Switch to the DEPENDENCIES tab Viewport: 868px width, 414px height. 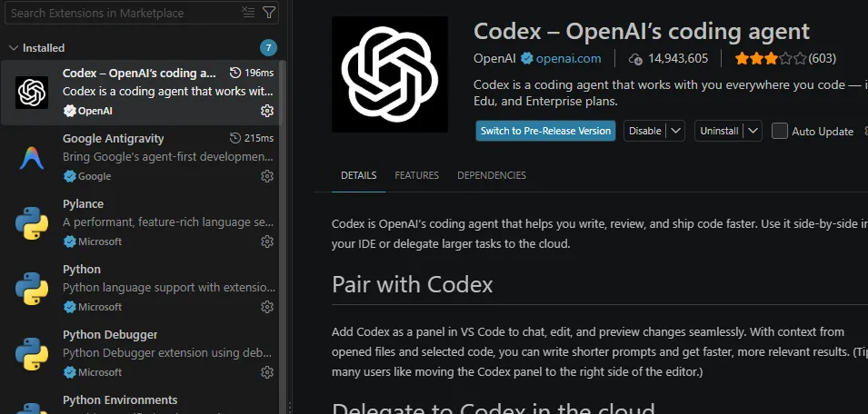[x=492, y=175]
